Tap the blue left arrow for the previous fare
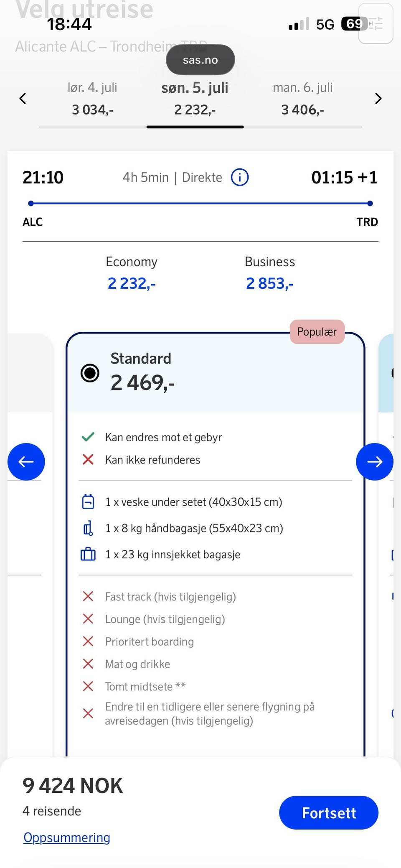This screenshot has height=868, width=401. [26, 462]
